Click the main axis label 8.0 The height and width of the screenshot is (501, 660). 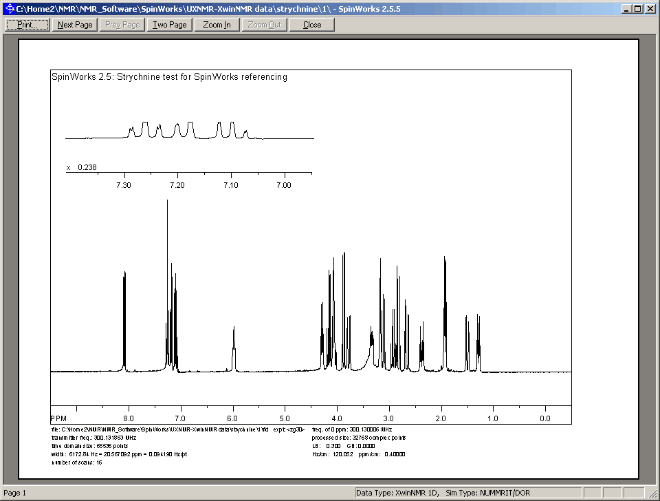tap(128, 418)
